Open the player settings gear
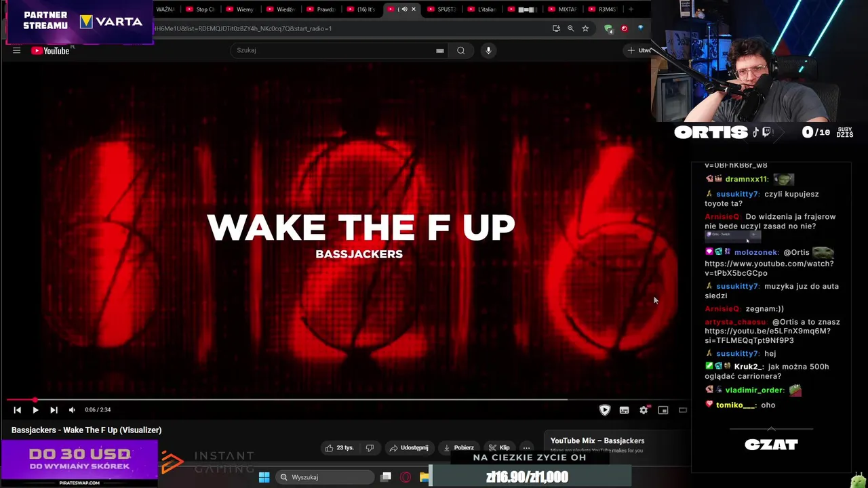The width and height of the screenshot is (868, 488). [x=644, y=410]
